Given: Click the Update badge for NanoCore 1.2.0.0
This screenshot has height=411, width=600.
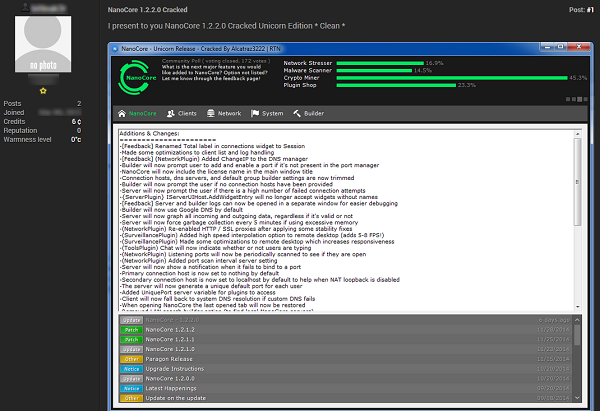Looking at the screenshot, I should pos(131,378).
